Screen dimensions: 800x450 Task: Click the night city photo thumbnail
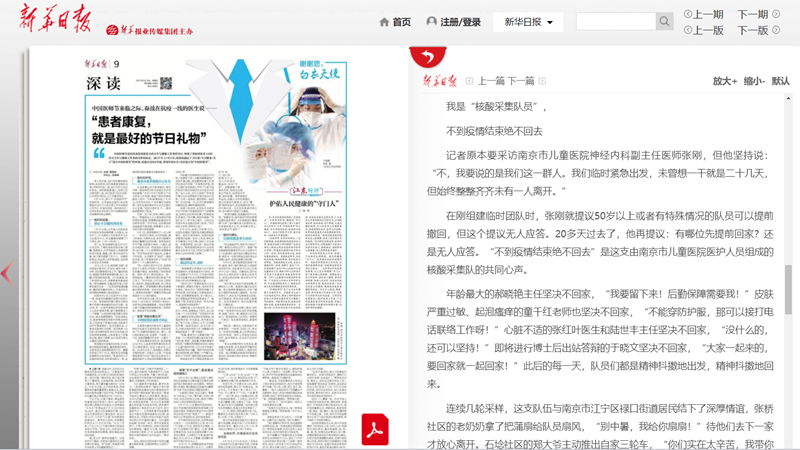[x=299, y=336]
